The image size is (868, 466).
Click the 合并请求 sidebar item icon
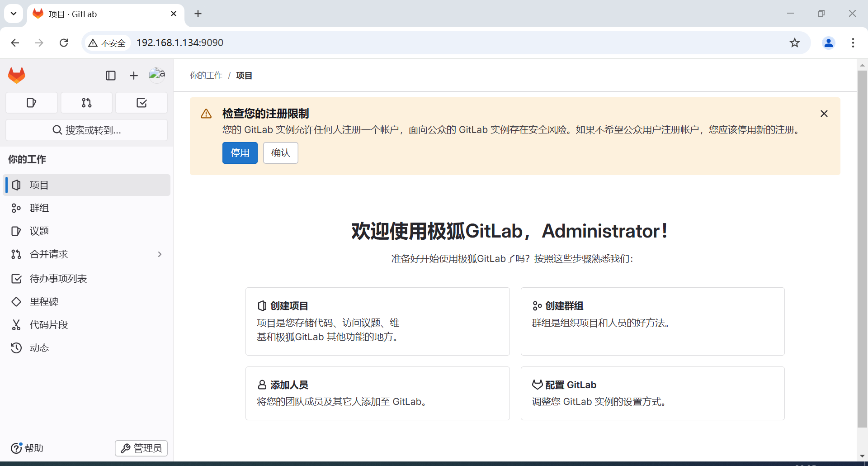16,254
